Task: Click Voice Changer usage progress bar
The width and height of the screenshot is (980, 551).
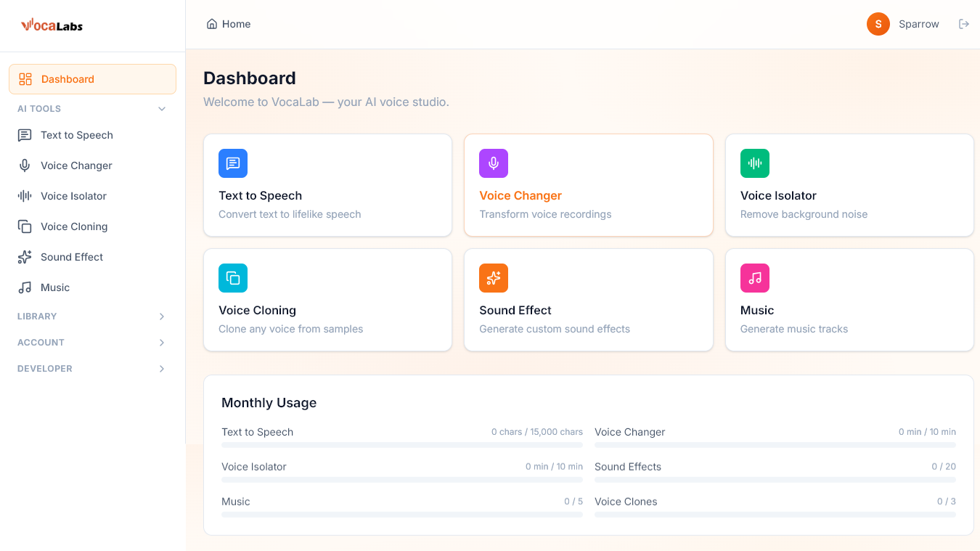Action: 775,445
